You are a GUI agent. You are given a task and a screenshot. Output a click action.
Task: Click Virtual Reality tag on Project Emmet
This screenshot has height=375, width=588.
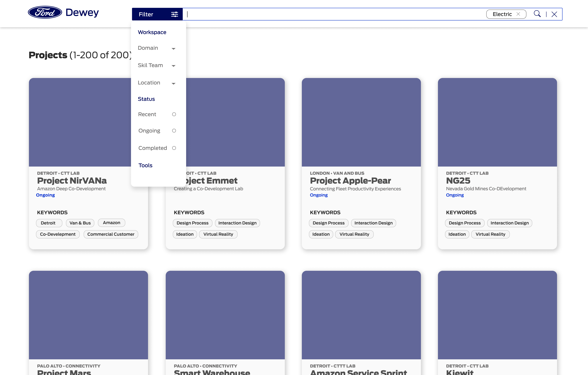[218, 234]
